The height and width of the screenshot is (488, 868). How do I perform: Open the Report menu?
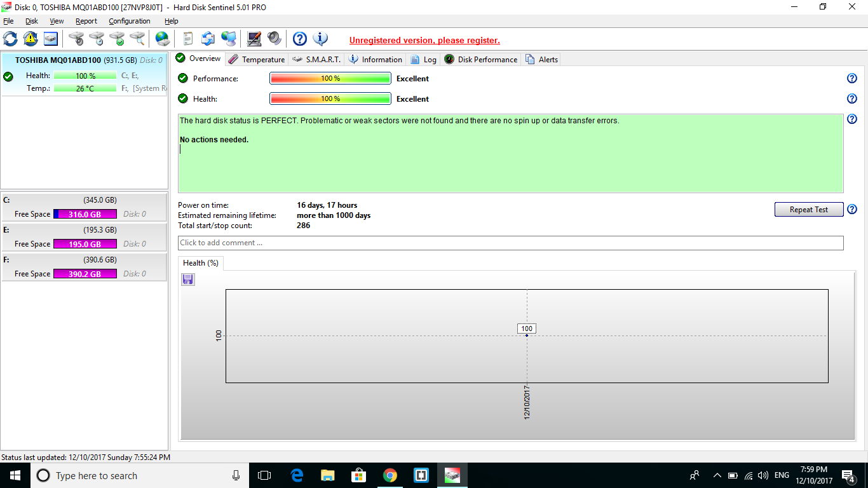86,21
